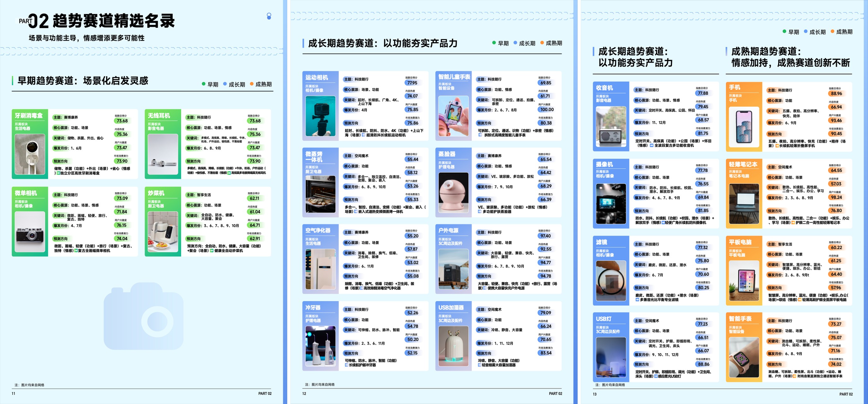Click the 手机 smartphone product image
Image resolution: width=868 pixels, height=404 pixels.
[x=744, y=127]
